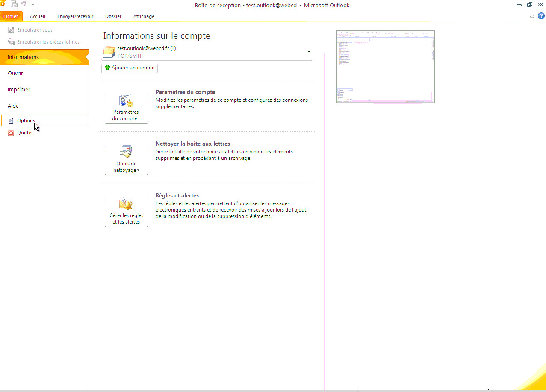Image resolution: width=546 pixels, height=392 pixels.
Task: Click the description starting Les règles et les alertes
Action: click(x=231, y=210)
